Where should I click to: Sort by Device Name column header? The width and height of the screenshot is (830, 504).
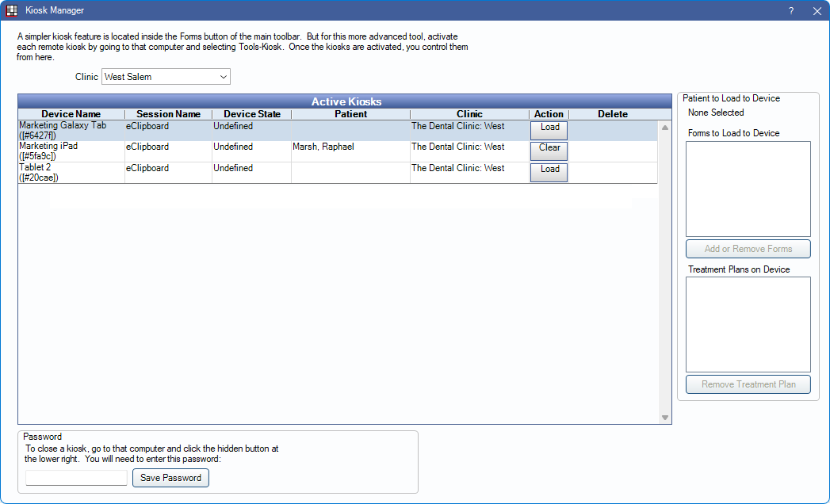pos(71,114)
